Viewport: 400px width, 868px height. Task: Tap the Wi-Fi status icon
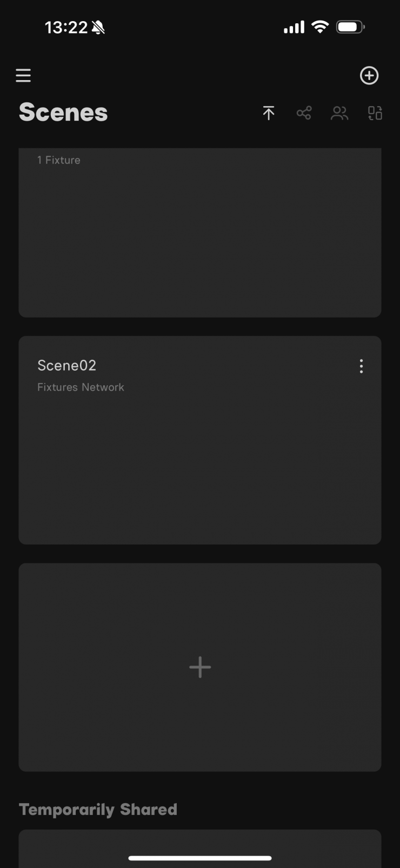coord(320,27)
